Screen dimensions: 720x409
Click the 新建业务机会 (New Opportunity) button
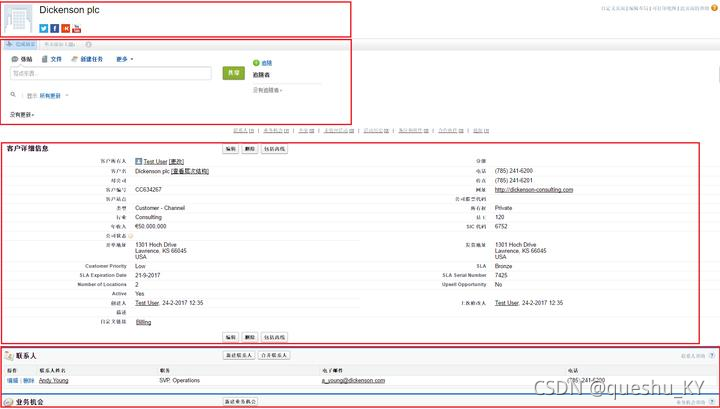(240, 402)
